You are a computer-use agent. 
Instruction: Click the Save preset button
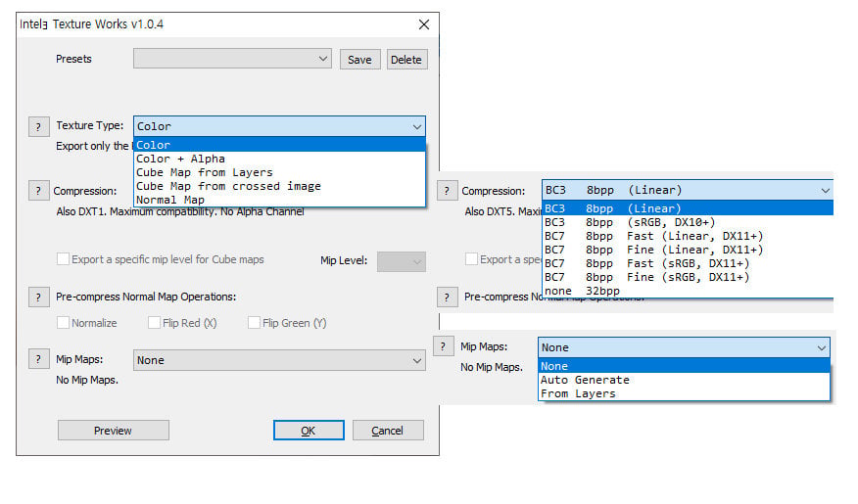click(x=360, y=60)
